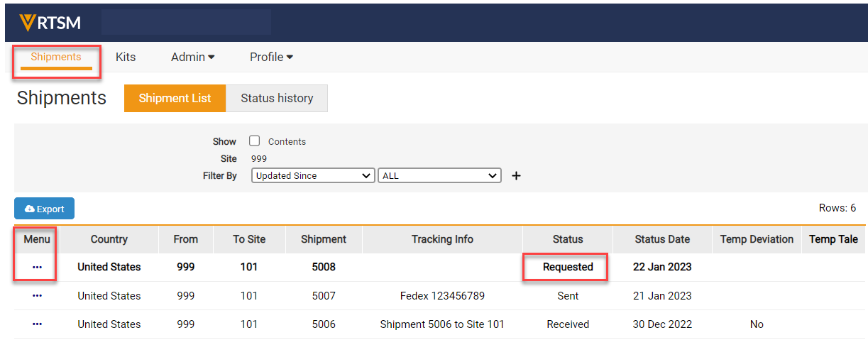Viewport: 868px width, 340px height.
Task: Open row menu for shipment 5007
Action: [37, 296]
